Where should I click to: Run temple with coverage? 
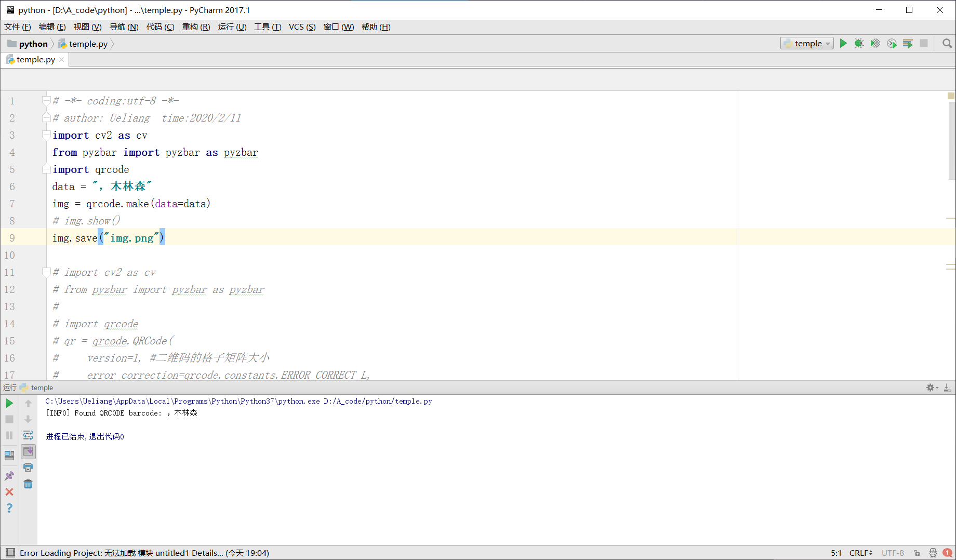[875, 43]
